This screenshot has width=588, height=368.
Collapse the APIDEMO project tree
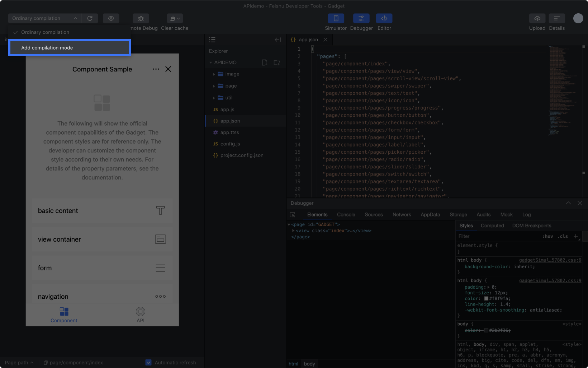pos(210,62)
